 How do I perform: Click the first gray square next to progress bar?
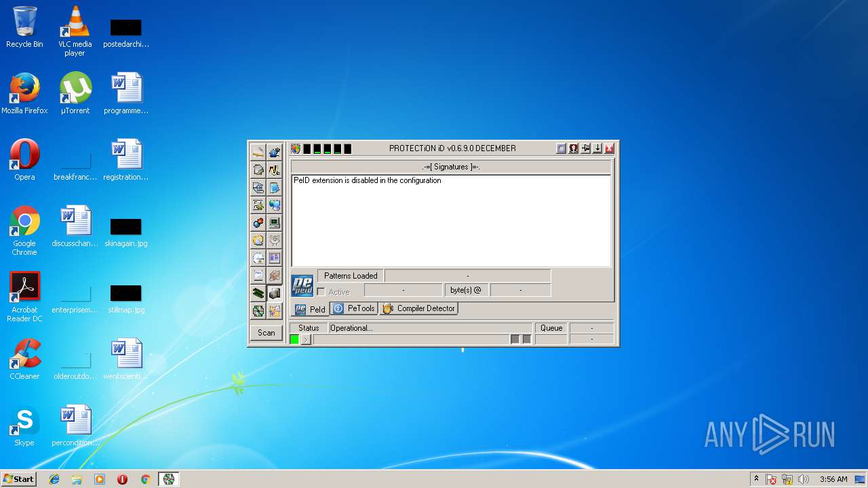515,339
